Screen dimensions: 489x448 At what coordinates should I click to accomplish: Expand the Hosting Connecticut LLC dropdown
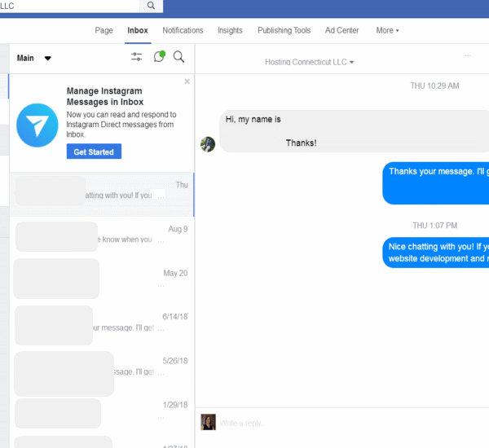[310, 62]
